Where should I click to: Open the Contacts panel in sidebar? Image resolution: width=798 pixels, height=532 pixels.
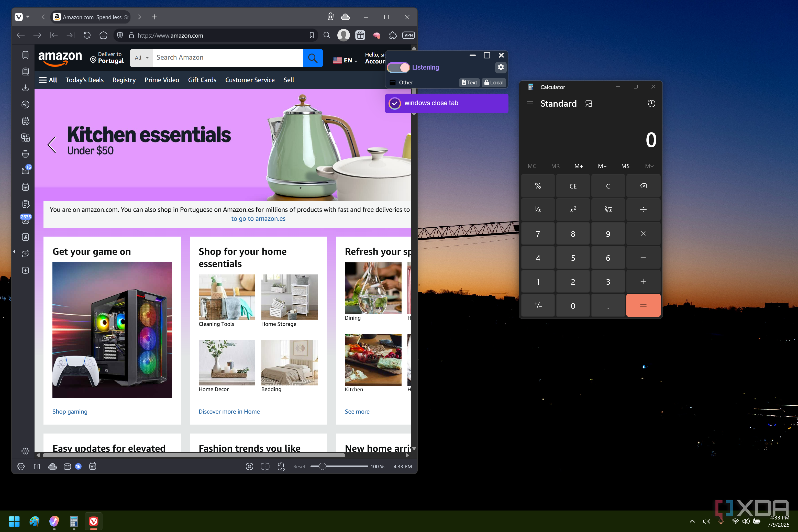click(25, 237)
